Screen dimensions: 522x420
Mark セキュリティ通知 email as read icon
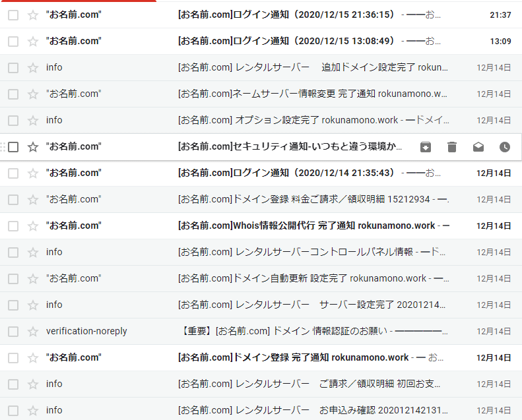[478, 147]
